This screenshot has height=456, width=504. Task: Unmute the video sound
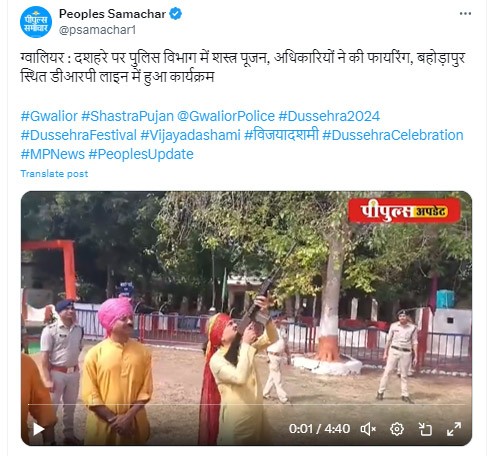[x=368, y=429]
